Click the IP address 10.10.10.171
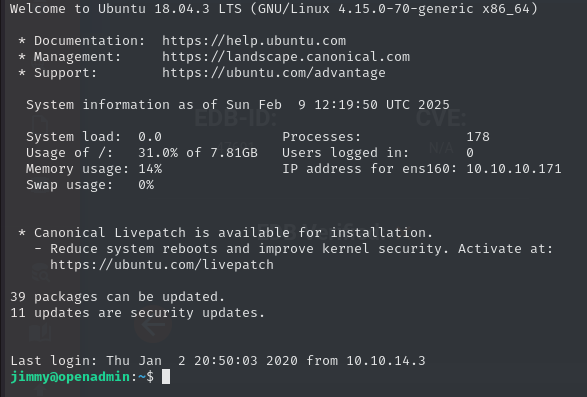 tap(514, 169)
